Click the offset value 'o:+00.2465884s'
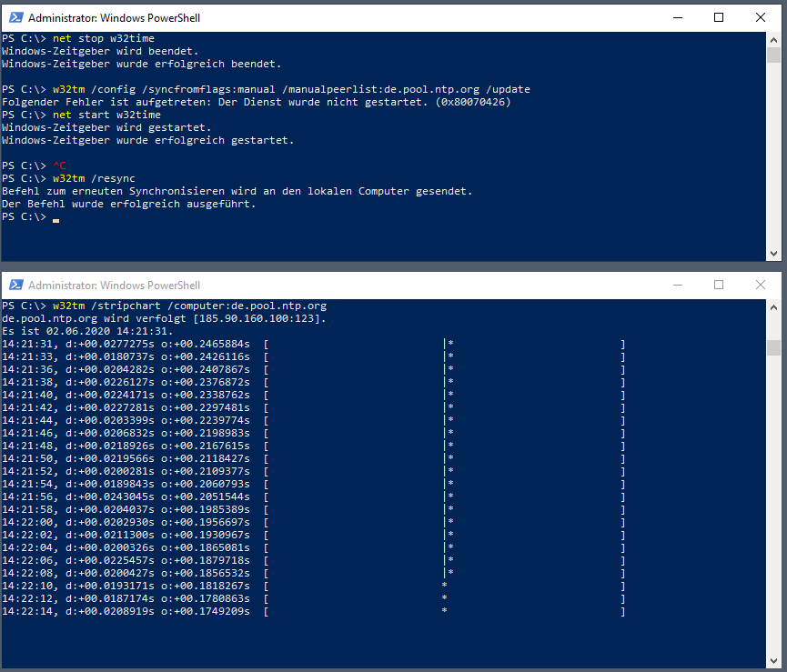Screen dimensions: 787x672 pos(206,344)
